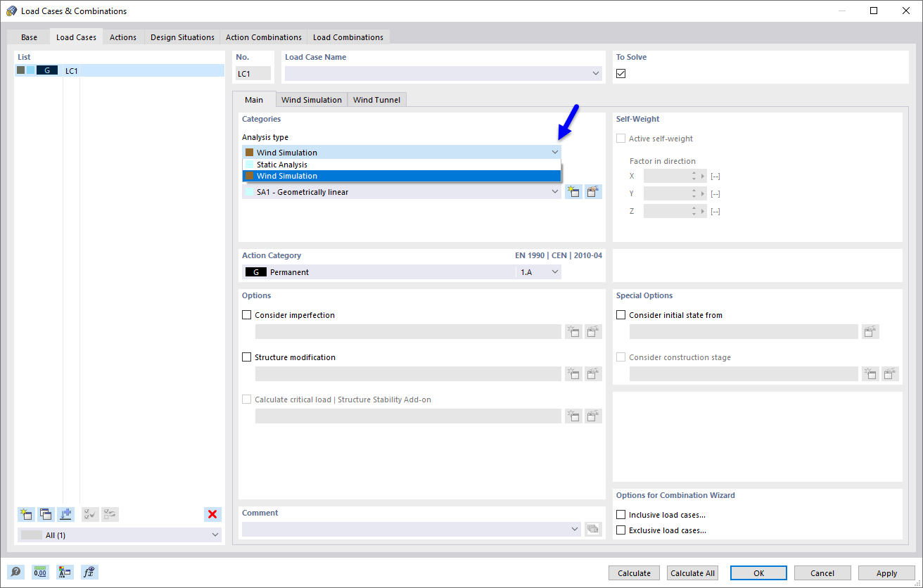Enable Consider imperfection option

246,315
